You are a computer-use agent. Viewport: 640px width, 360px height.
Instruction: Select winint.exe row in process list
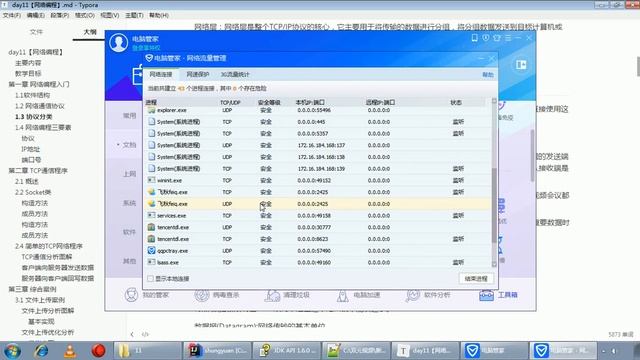coord(318,180)
